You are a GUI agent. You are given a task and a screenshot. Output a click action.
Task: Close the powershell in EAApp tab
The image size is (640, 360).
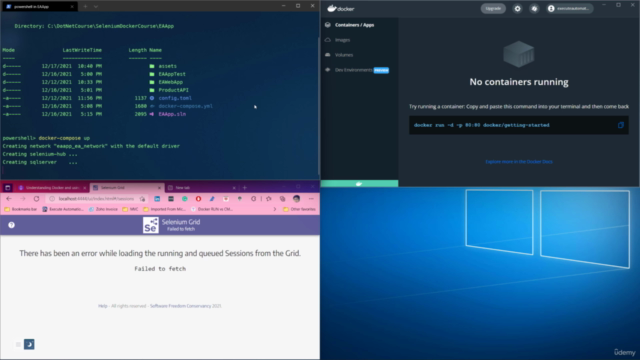click(72, 7)
